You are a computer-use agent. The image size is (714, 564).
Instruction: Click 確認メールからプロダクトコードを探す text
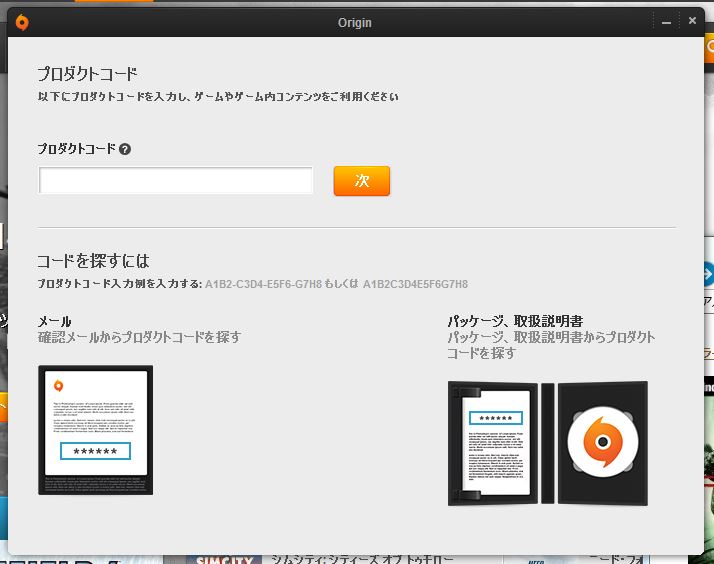coord(139,337)
